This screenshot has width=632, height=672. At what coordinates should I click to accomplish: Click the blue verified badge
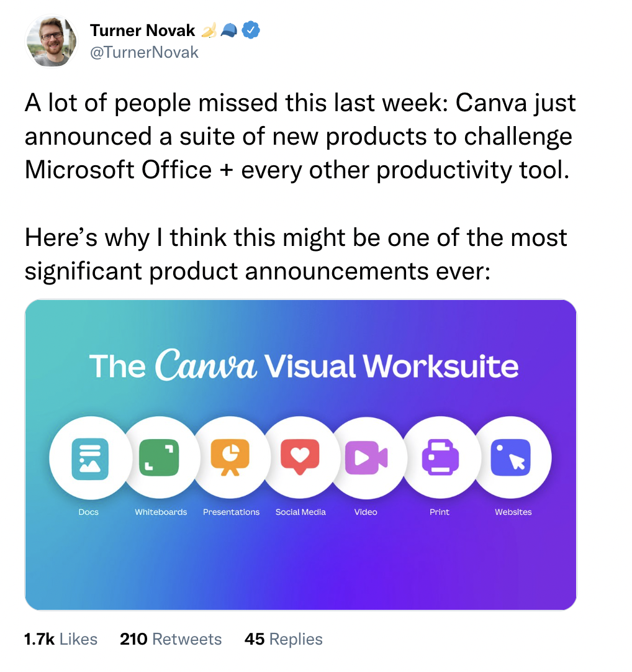pyautogui.click(x=251, y=30)
